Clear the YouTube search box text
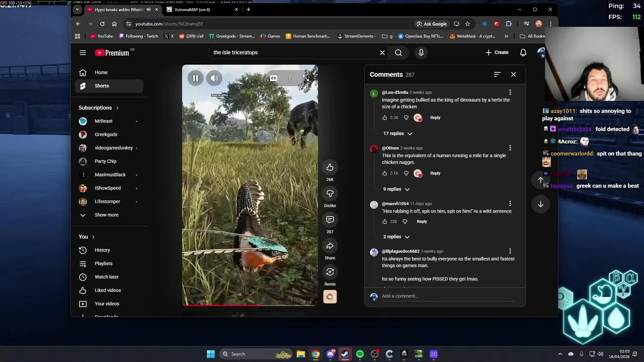 click(x=382, y=52)
